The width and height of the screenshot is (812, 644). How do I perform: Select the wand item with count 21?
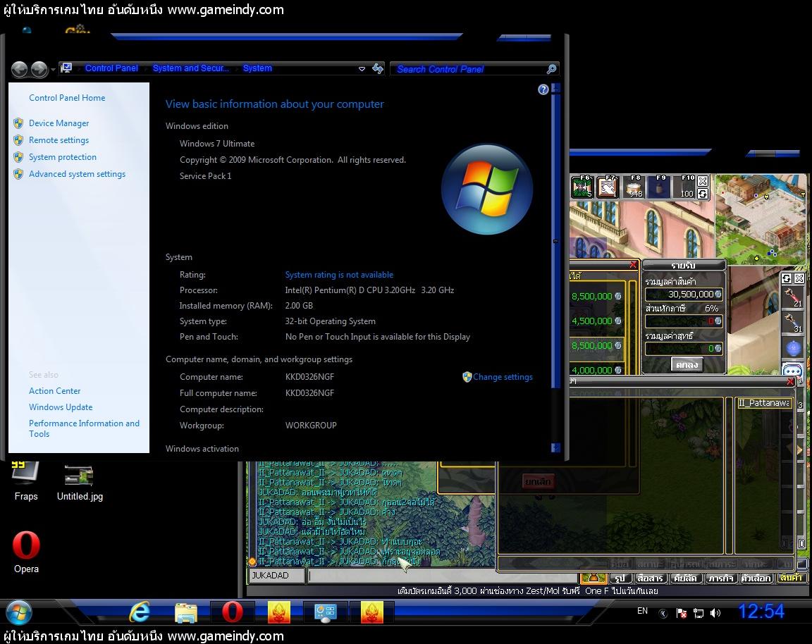click(792, 297)
